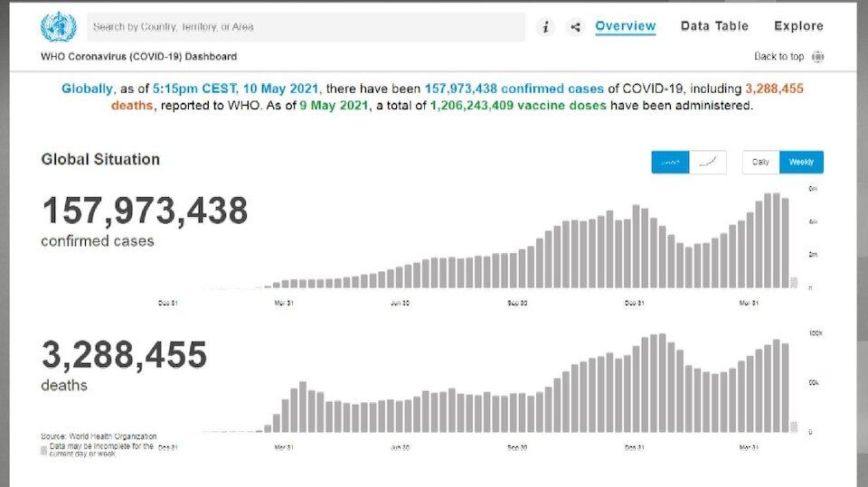
Task: Switch chart to cumulative curve view
Action: coord(707,162)
